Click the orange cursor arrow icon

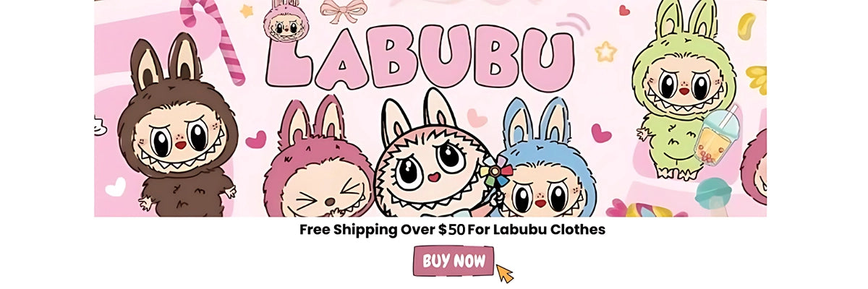click(505, 274)
